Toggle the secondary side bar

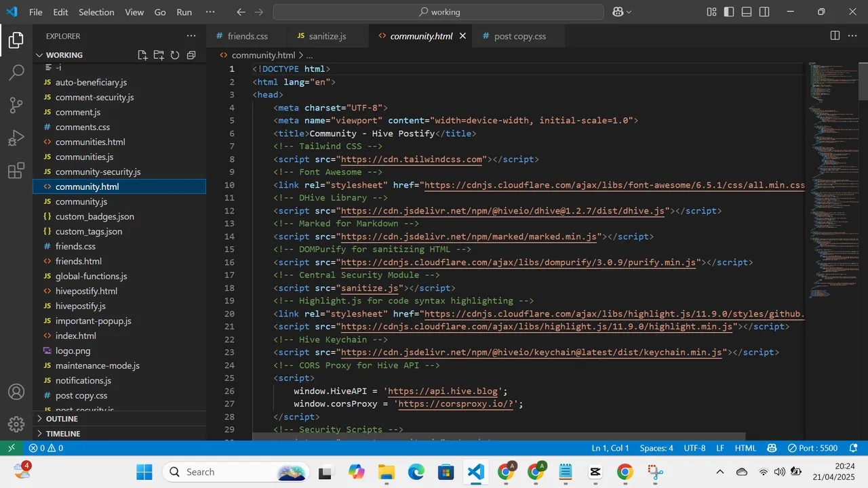click(x=764, y=12)
